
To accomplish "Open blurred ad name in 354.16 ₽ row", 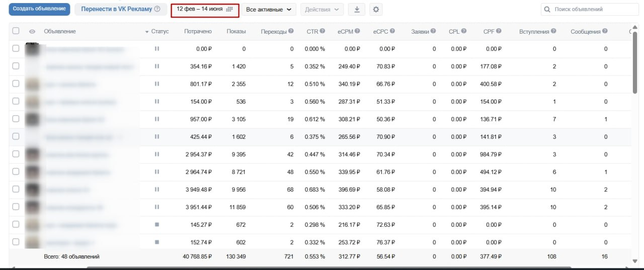I will (x=90, y=66).
